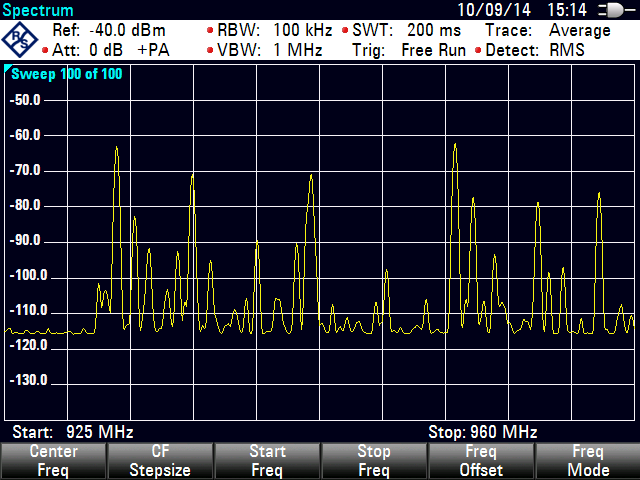Screen dimensions: 640x480
Task: Select the Spectrum mode title
Action: pyautogui.click(x=38, y=10)
